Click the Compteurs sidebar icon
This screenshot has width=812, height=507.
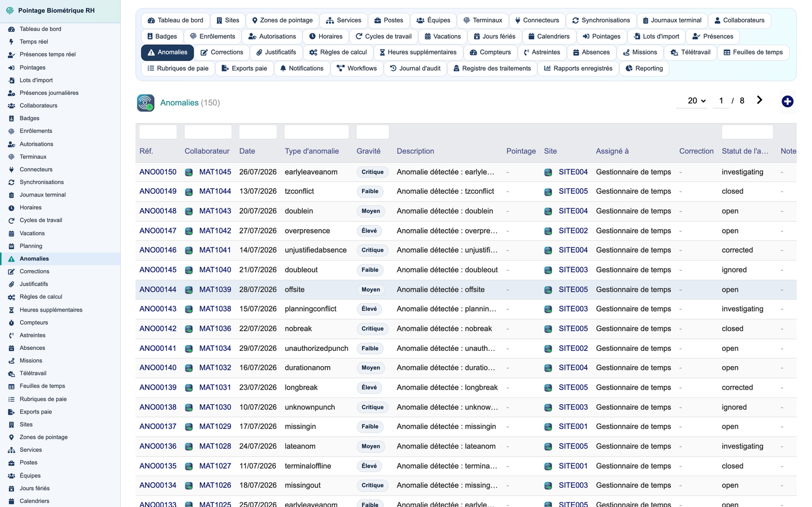(x=11, y=323)
